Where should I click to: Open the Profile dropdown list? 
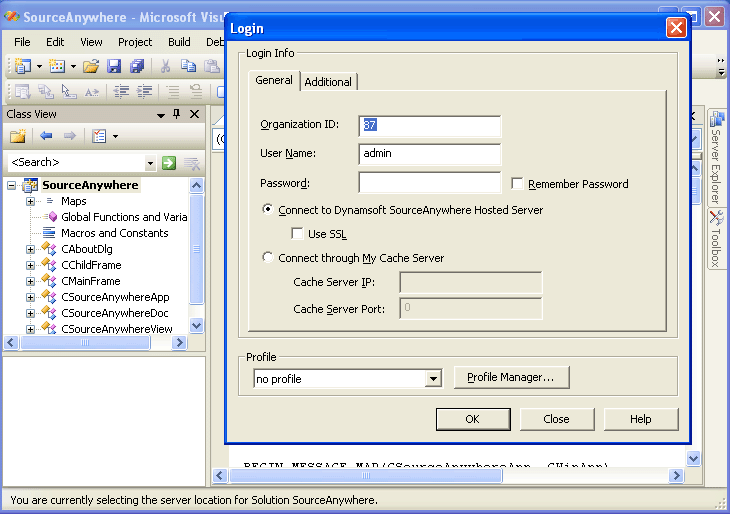click(433, 379)
